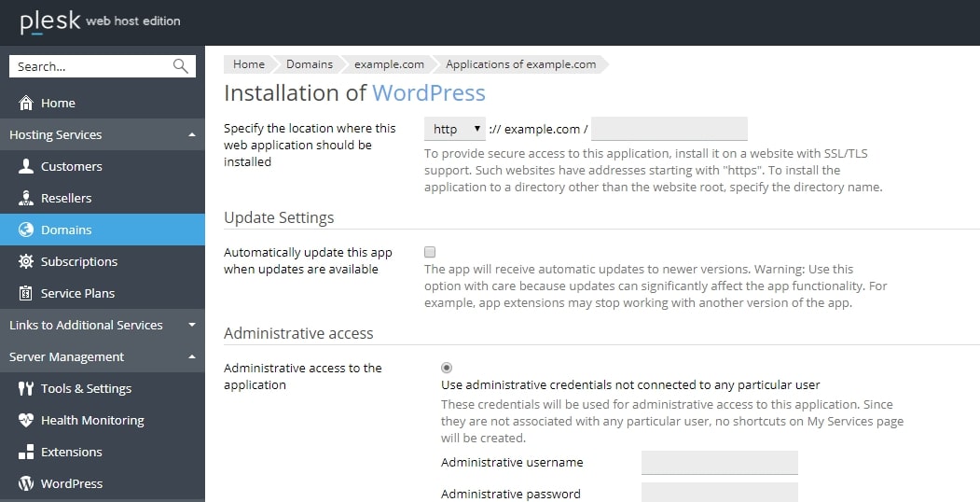The height and width of the screenshot is (502, 980).
Task: Click the Extensions blocks icon
Action: (25, 452)
